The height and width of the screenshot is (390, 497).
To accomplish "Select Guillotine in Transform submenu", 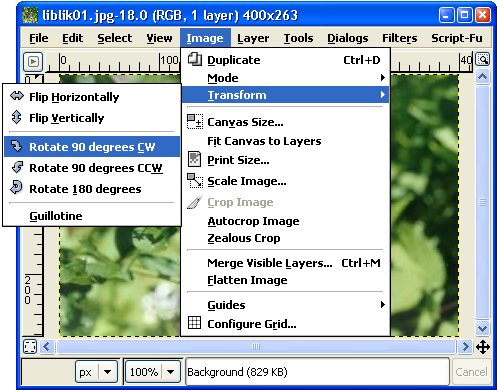I will click(92, 216).
